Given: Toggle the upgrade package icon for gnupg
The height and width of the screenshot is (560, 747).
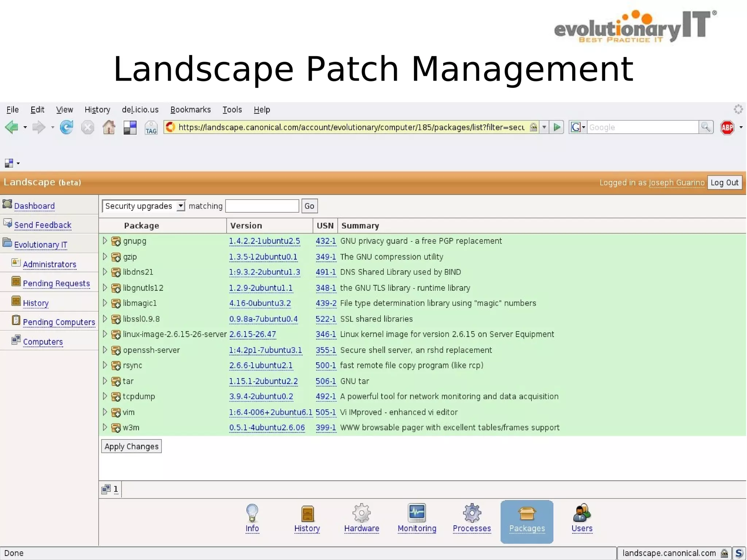Looking at the screenshot, I should pos(116,242).
